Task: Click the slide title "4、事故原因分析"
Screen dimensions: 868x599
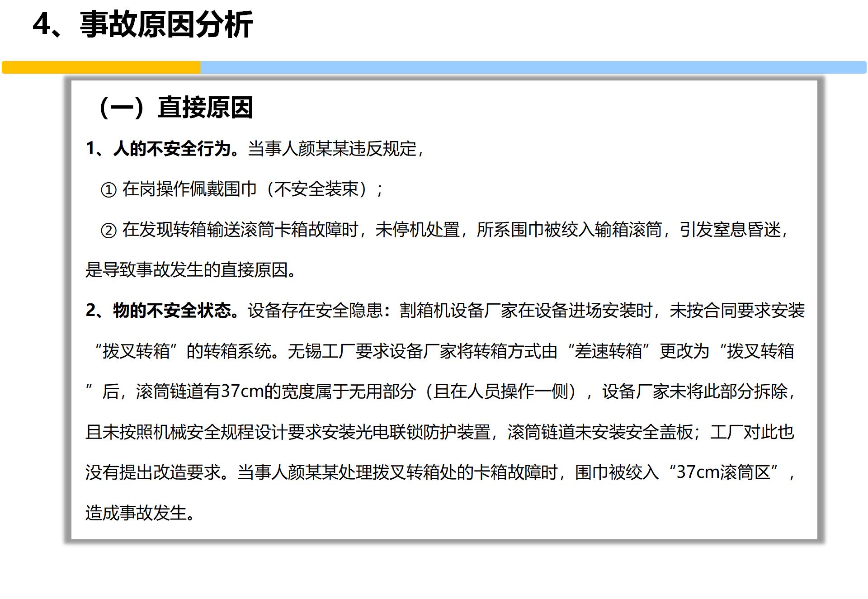Action: tap(142, 24)
